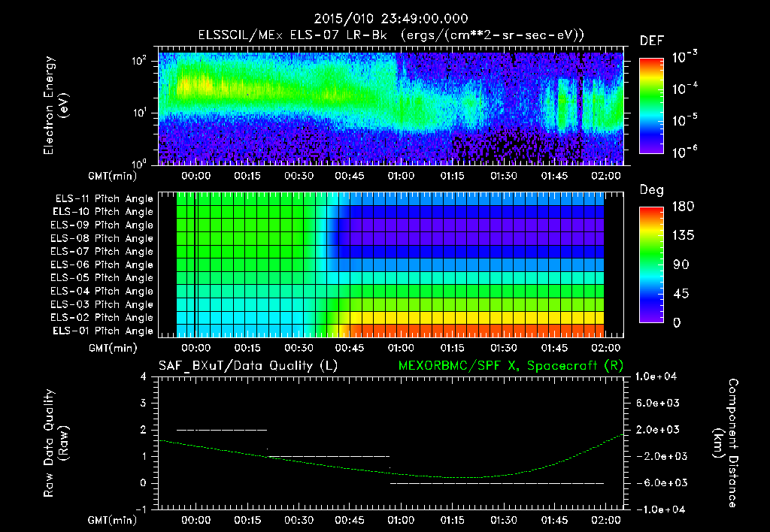Click the GMT(min) label under pitch angle panel

(113, 349)
